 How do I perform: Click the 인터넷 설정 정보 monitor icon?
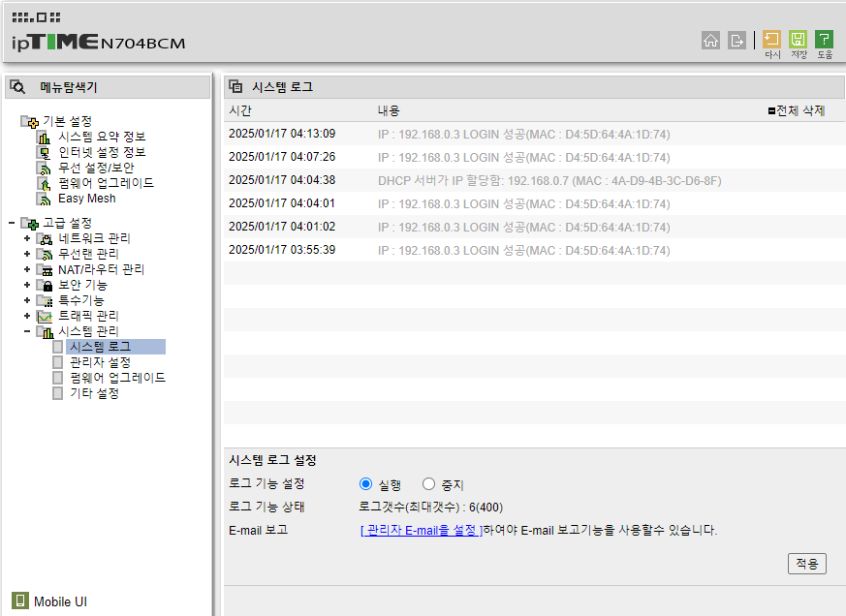point(44,153)
